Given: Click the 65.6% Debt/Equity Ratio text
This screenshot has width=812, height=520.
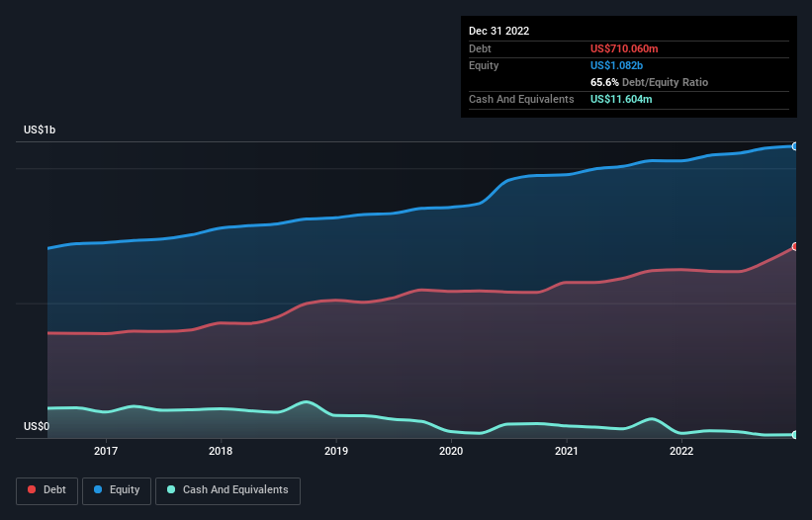Looking at the screenshot, I should [649, 82].
